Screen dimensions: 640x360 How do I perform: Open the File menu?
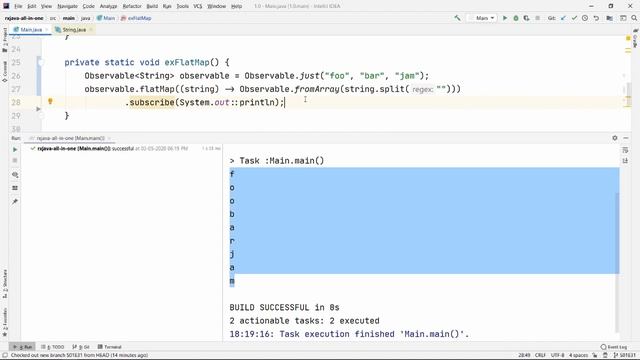pos(18,6)
